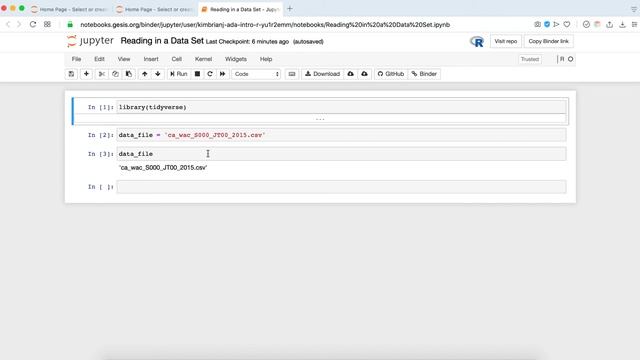The height and width of the screenshot is (360, 640).
Task: Cut selected cells with scissors icon
Action: [102, 74]
